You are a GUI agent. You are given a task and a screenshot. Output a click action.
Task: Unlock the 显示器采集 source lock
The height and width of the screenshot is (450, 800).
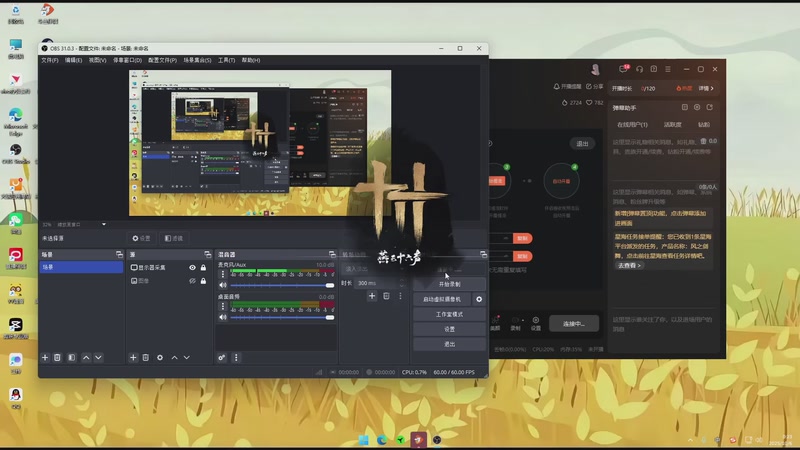pos(204,267)
